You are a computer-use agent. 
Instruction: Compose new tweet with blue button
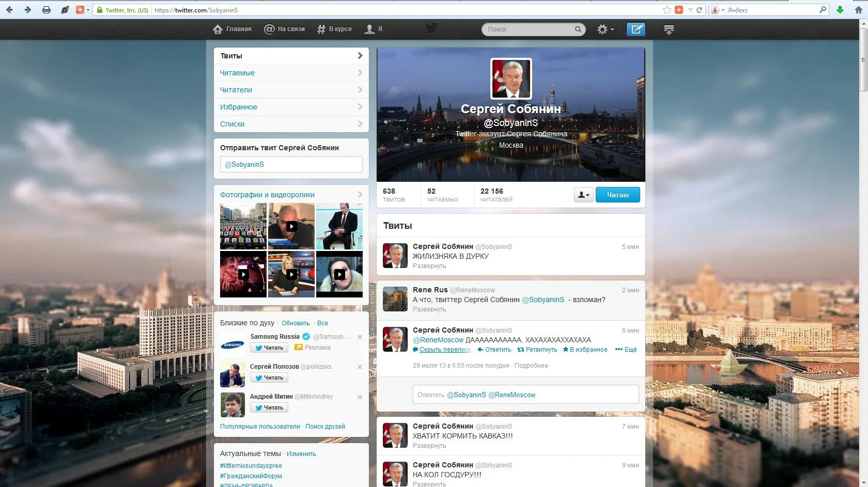tap(636, 29)
